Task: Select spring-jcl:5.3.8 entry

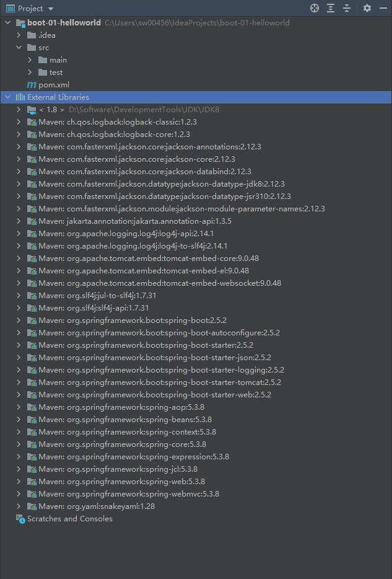Action: click(118, 469)
